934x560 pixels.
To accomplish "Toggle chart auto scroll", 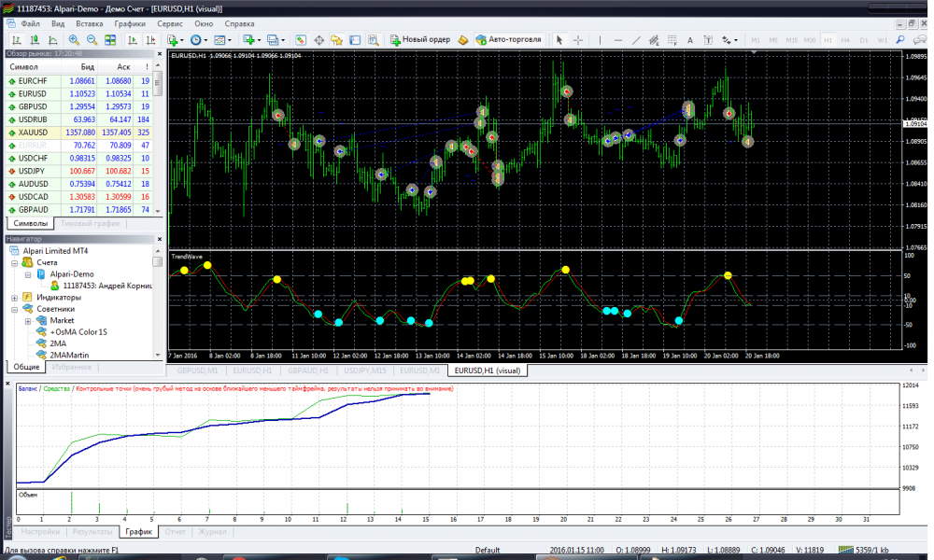I will 133,40.
